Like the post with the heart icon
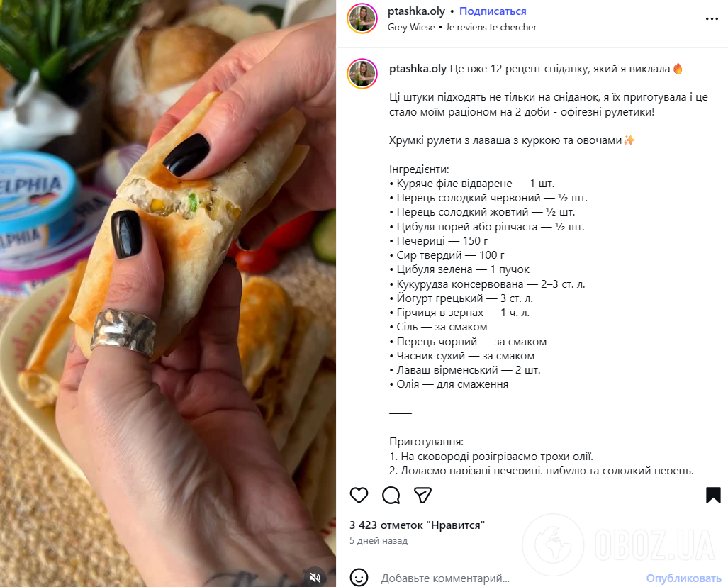The image size is (728, 587). tap(359, 495)
